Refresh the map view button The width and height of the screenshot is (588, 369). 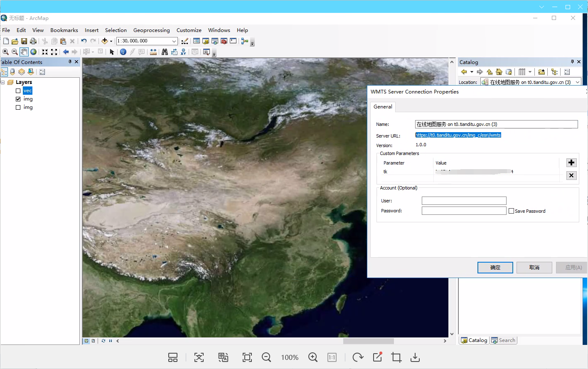tap(103, 341)
